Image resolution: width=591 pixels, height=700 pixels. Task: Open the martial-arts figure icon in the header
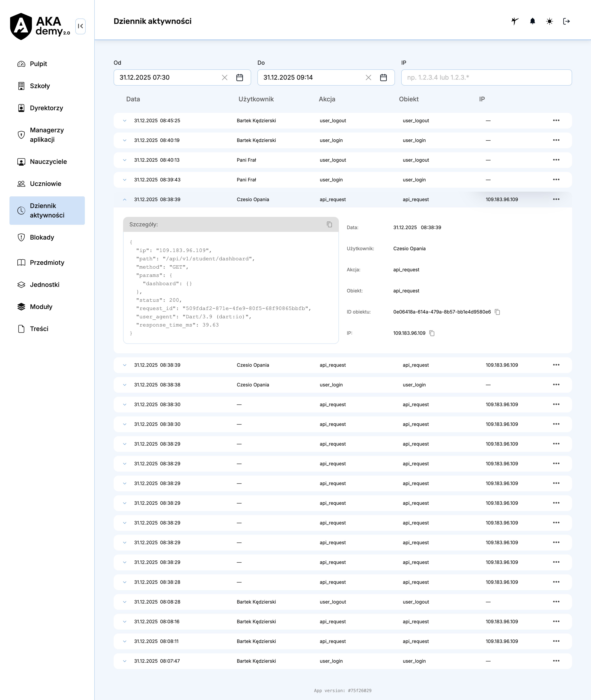point(515,21)
